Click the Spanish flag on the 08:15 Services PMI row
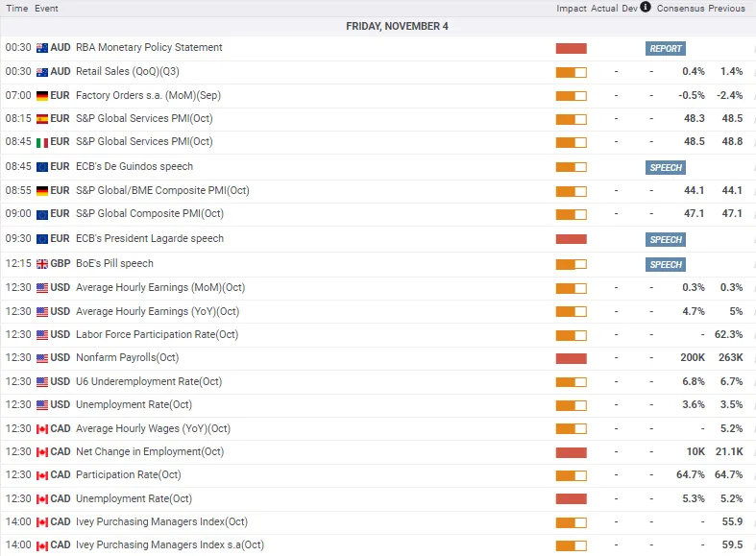Viewport: 756px width, 556px height. pyautogui.click(x=42, y=119)
